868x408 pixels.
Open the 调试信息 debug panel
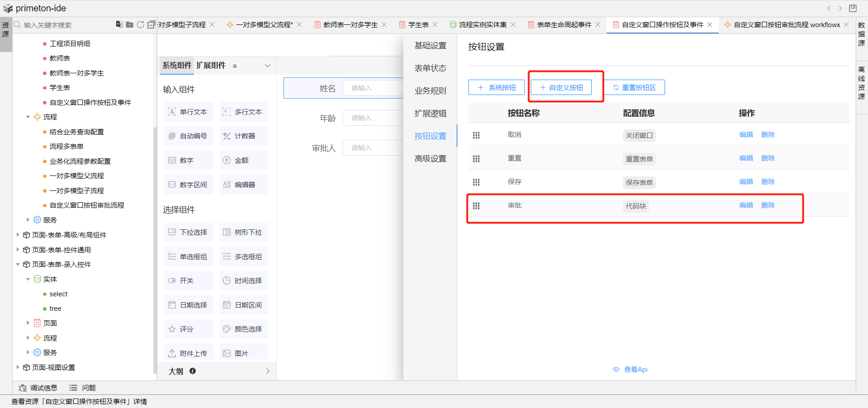coord(38,388)
